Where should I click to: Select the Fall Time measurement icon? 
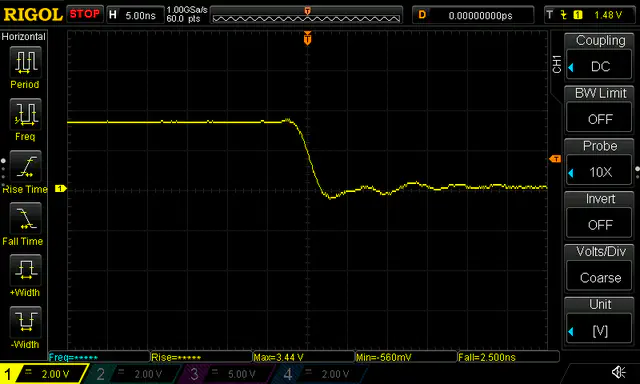(x=25, y=219)
